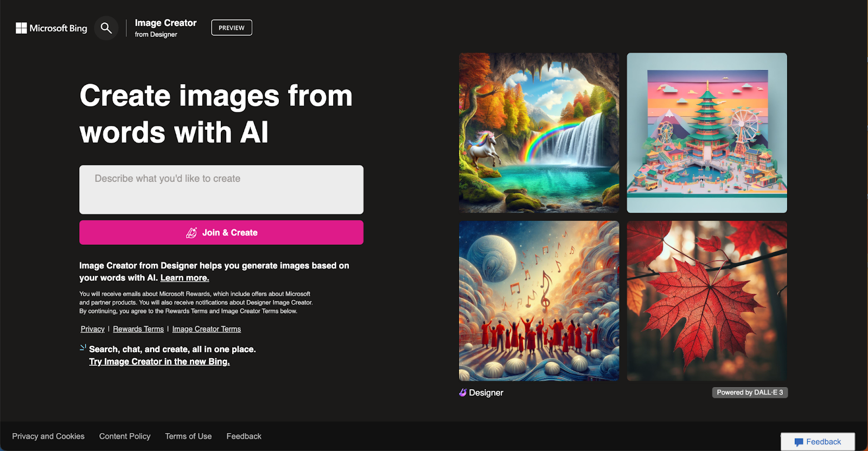Open the Image Creator Terms link
This screenshot has width=868, height=451.
207,329
